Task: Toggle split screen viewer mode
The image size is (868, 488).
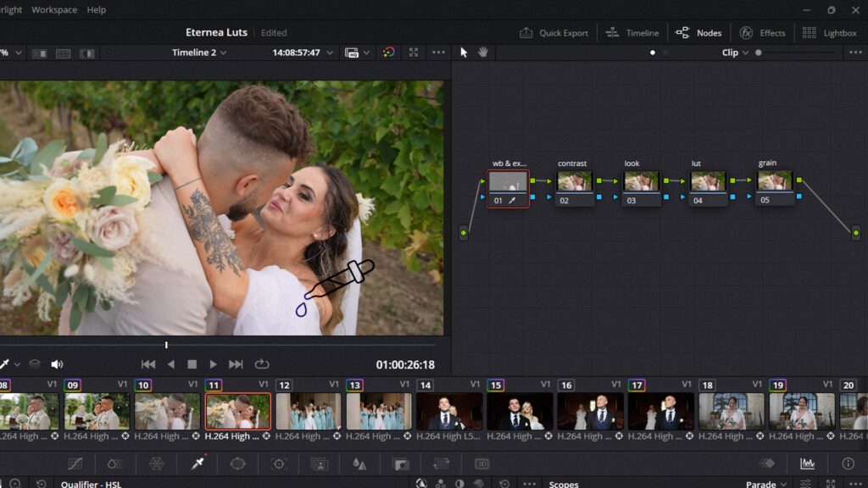Action: pyautogui.click(x=63, y=53)
